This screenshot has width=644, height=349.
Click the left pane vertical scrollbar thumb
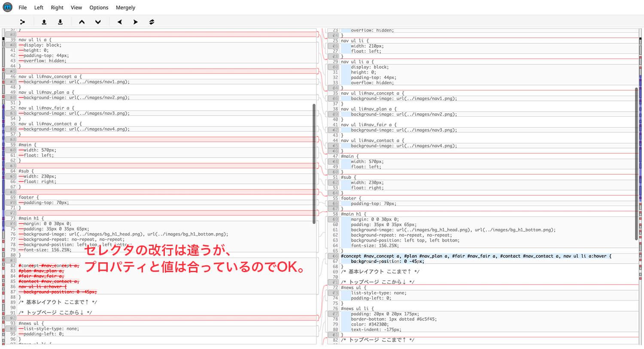click(314, 164)
